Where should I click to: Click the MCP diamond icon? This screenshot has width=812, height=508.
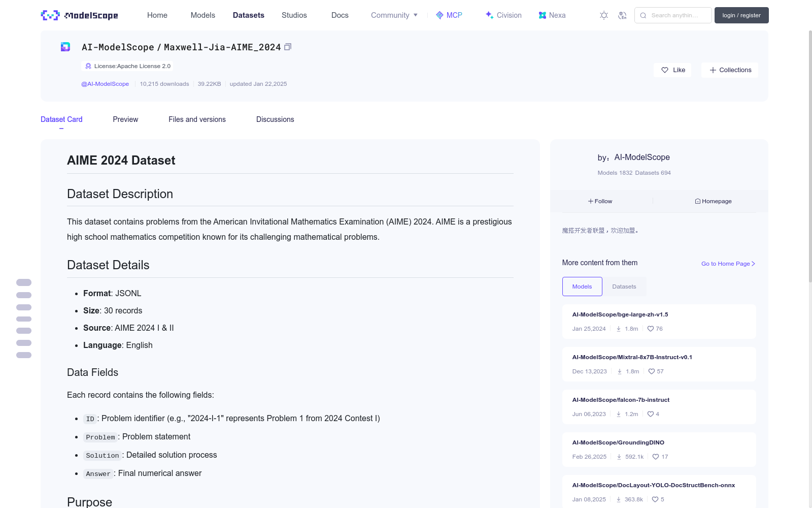click(439, 15)
